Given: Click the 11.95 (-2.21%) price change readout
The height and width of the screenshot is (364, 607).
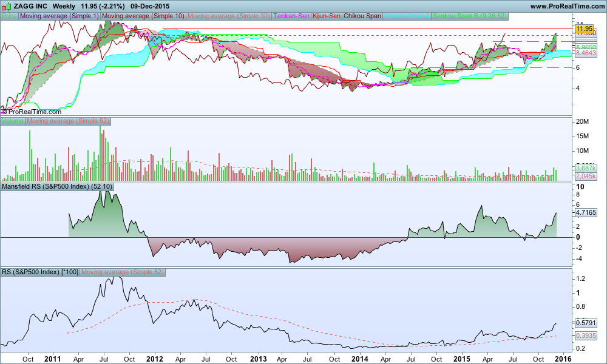Looking at the screenshot, I should click(x=103, y=6).
